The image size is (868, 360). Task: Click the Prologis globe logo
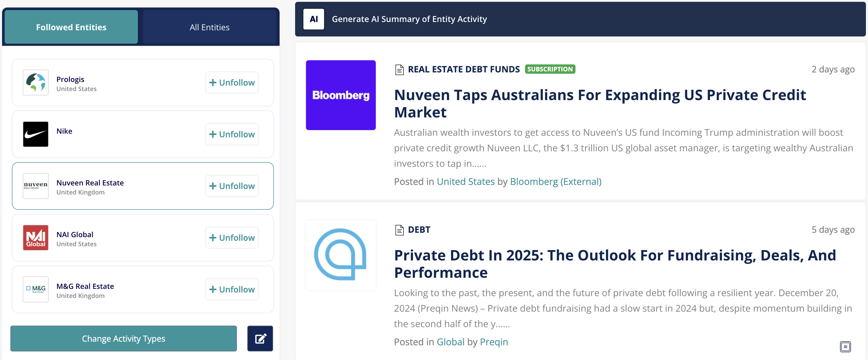(x=36, y=82)
